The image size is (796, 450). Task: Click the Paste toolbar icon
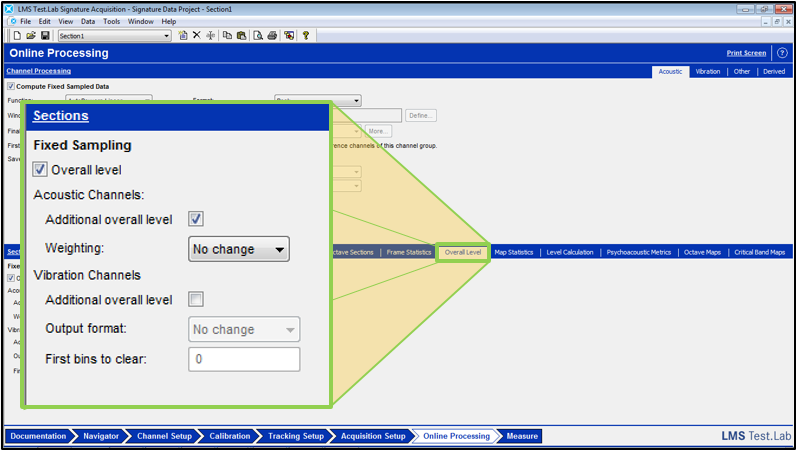point(242,35)
